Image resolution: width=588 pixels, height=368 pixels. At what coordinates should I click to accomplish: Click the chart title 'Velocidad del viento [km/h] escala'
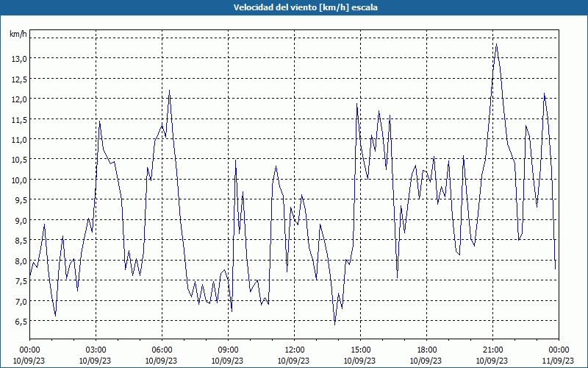click(305, 7)
